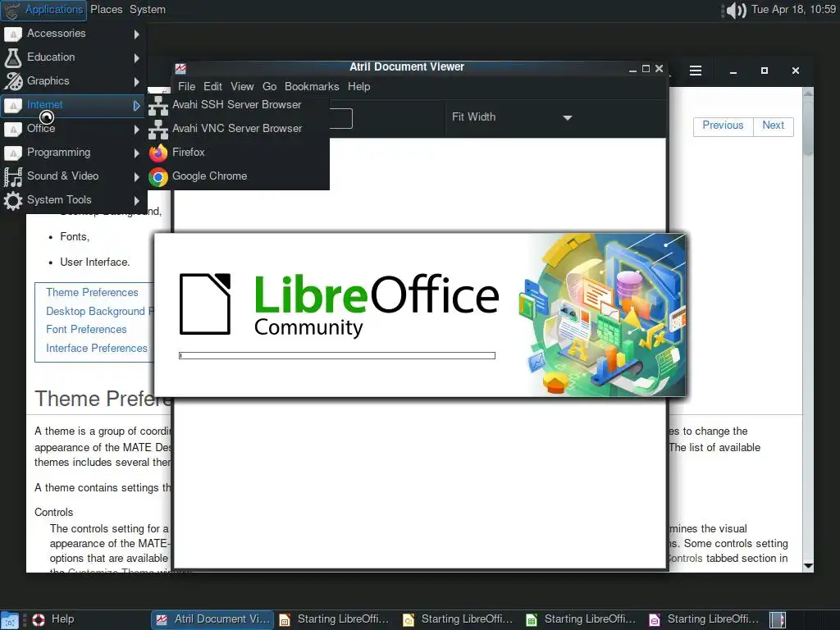The height and width of the screenshot is (630, 840).
Task: Click the LibreOffice Calc green taskbar entry
Action: [582, 619]
